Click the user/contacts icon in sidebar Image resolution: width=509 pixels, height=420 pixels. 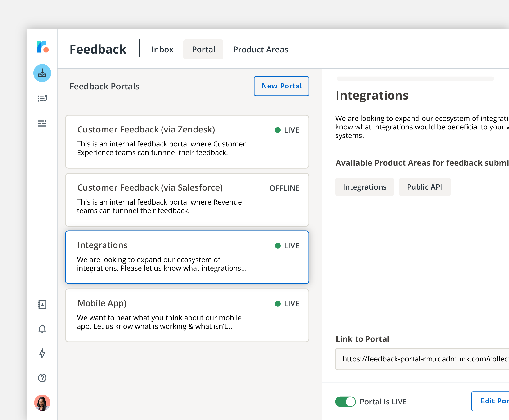42,304
